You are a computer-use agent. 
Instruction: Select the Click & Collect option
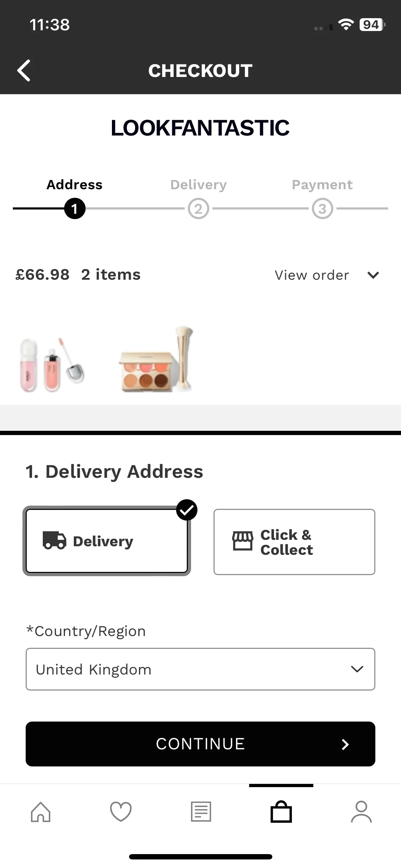(294, 542)
